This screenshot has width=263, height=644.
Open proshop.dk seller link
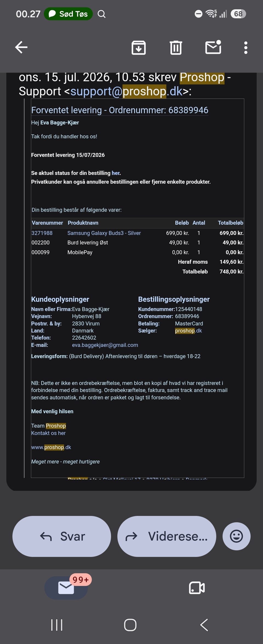click(x=188, y=331)
